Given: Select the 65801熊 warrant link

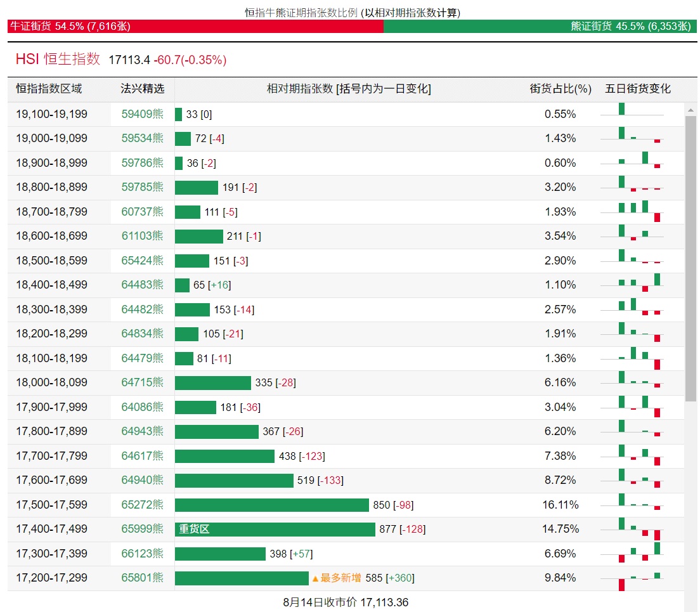Looking at the screenshot, I should [x=142, y=578].
